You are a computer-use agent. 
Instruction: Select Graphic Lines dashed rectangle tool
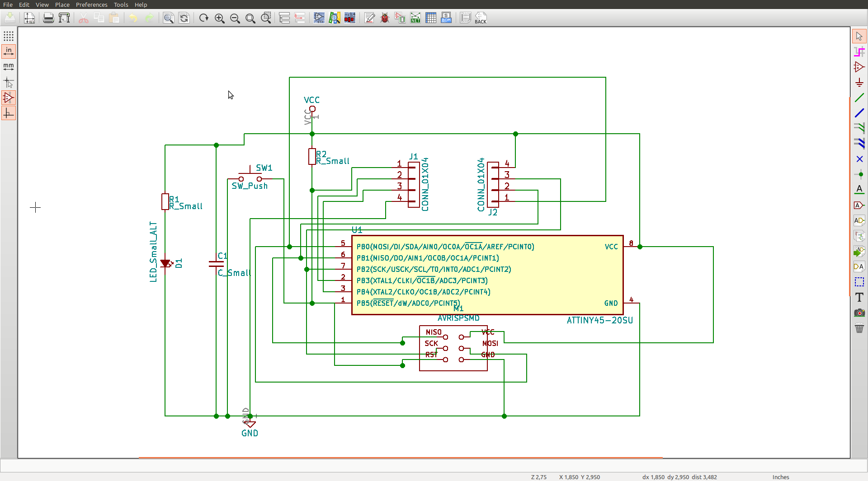[859, 282]
